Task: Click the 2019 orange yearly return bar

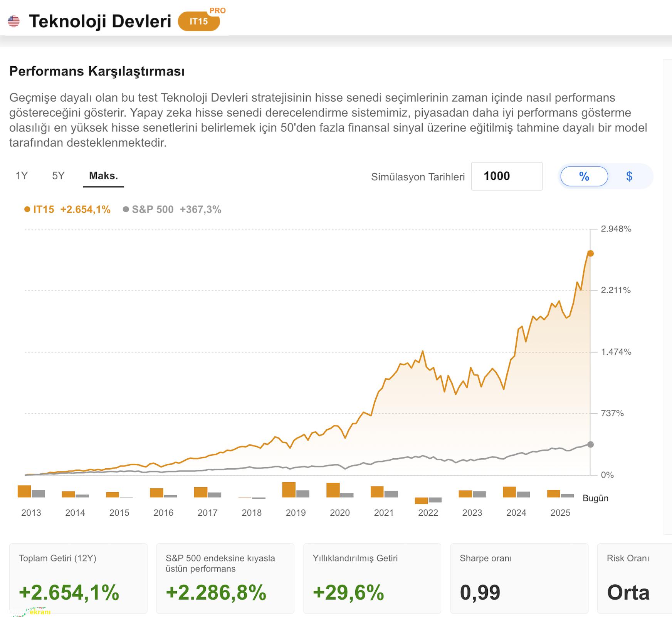Action: click(x=289, y=490)
